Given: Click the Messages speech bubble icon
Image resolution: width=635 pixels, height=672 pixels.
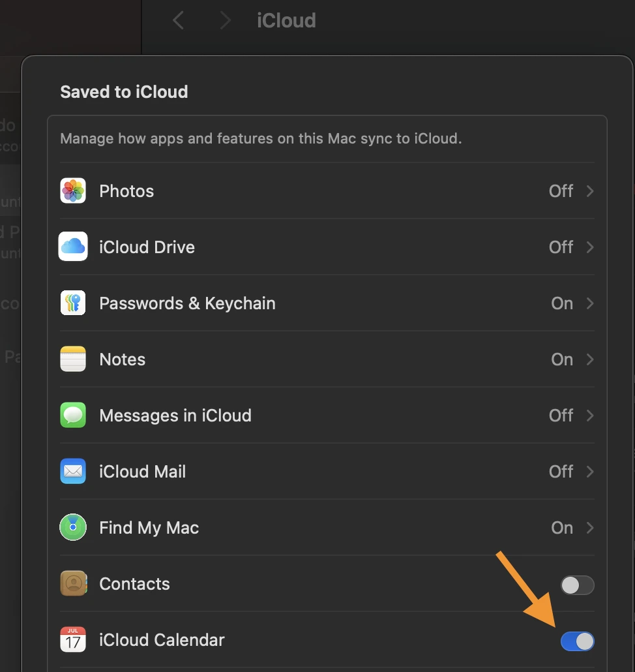Looking at the screenshot, I should (x=73, y=416).
